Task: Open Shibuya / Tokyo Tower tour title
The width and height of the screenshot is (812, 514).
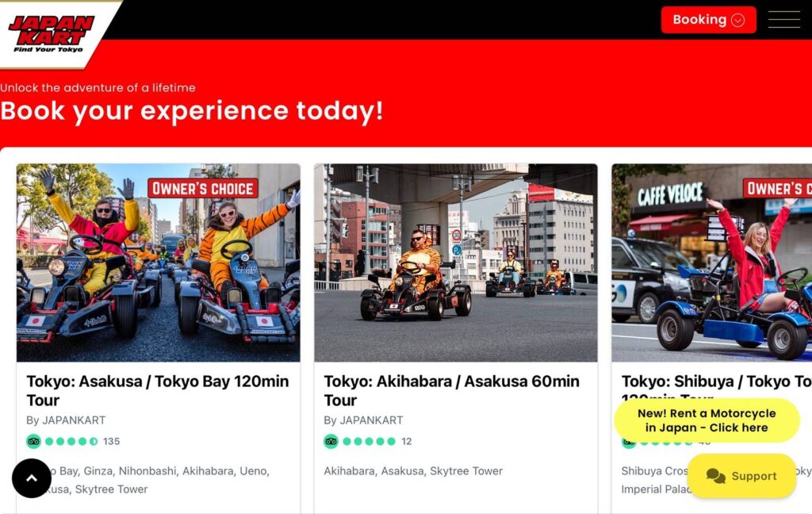Action: coord(715,382)
